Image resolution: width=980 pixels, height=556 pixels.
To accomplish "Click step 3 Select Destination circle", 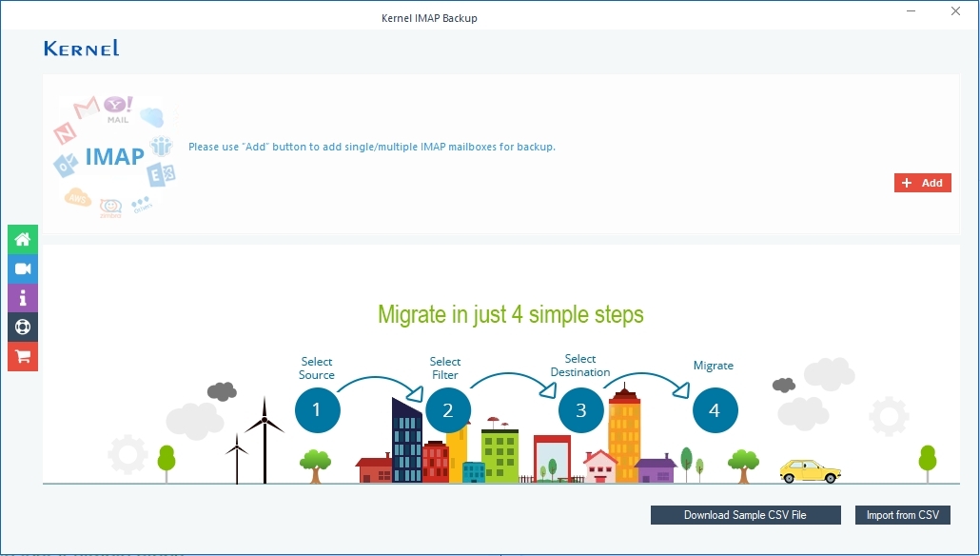I will pyautogui.click(x=581, y=410).
